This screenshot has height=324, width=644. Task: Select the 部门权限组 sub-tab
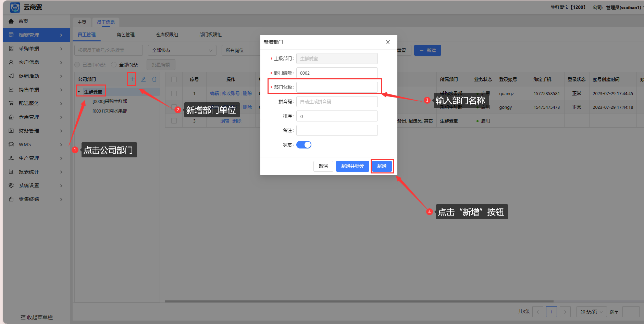coord(211,35)
